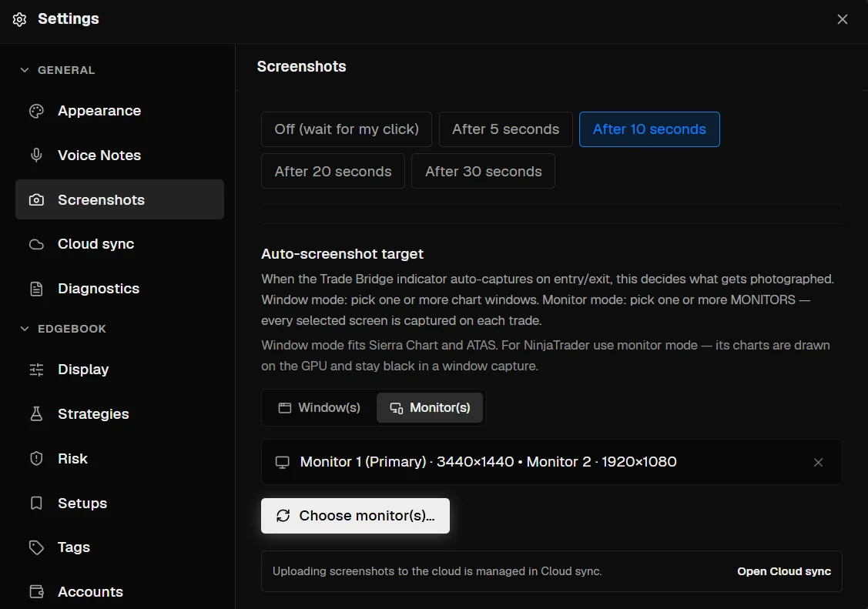This screenshot has height=609, width=868.
Task: Click the Appearance palette icon
Action: tap(36, 111)
